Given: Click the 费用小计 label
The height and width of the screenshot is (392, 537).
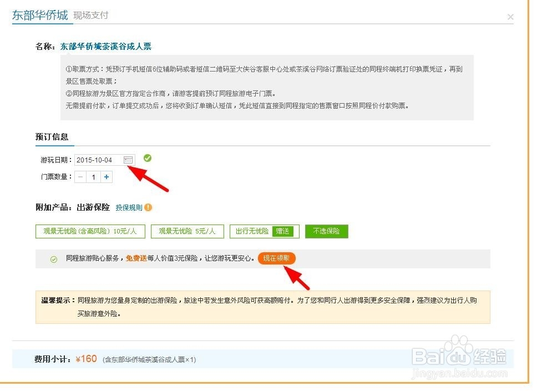Looking at the screenshot, I should 52,359.
